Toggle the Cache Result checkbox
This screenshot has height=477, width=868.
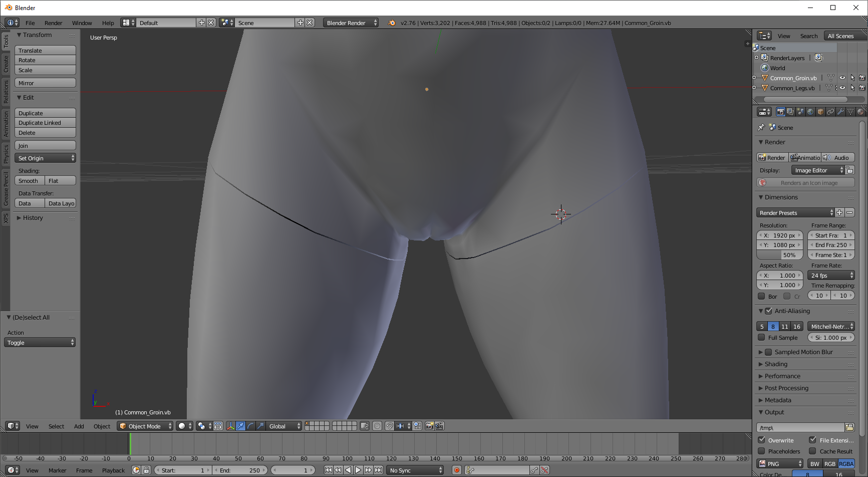tap(813, 451)
